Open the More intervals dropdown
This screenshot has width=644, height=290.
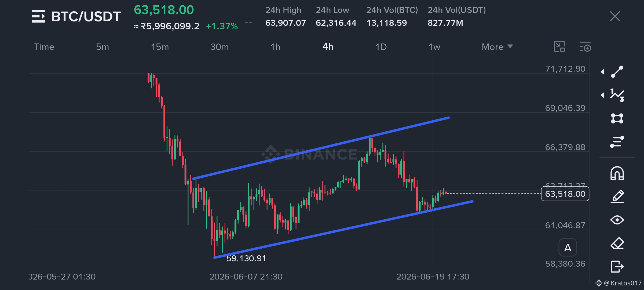pyautogui.click(x=497, y=47)
